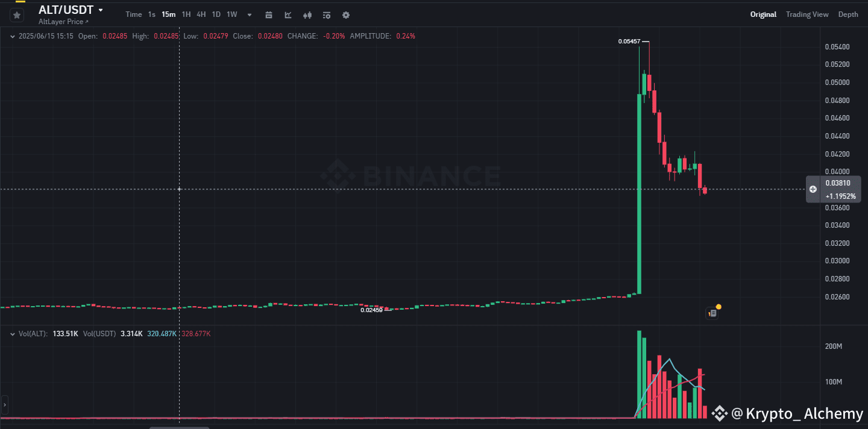Open the news event marker icon on chart
868x429 pixels.
pyautogui.click(x=712, y=313)
